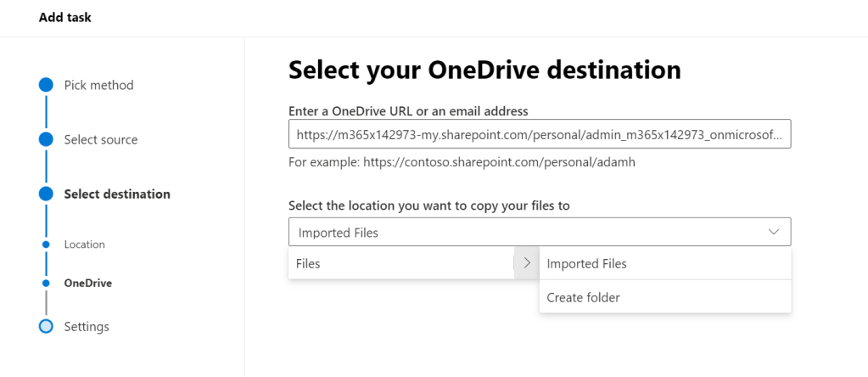The width and height of the screenshot is (868, 377).
Task: Click Create folder in the submenu
Action: [584, 297]
